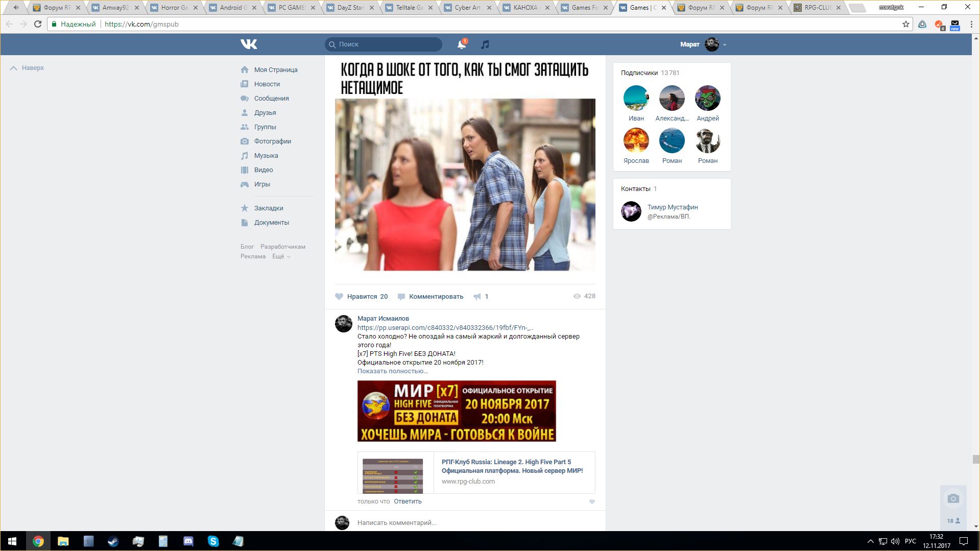Click the Закладки star icon
Screen dimensions: 980x551
245,208
